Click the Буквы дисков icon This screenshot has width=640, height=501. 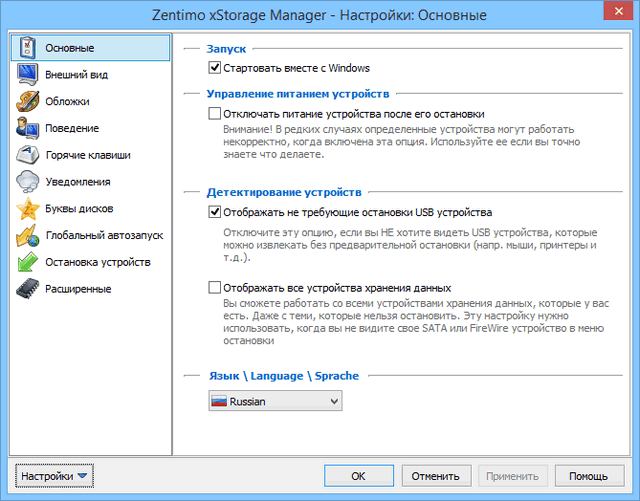[27, 209]
